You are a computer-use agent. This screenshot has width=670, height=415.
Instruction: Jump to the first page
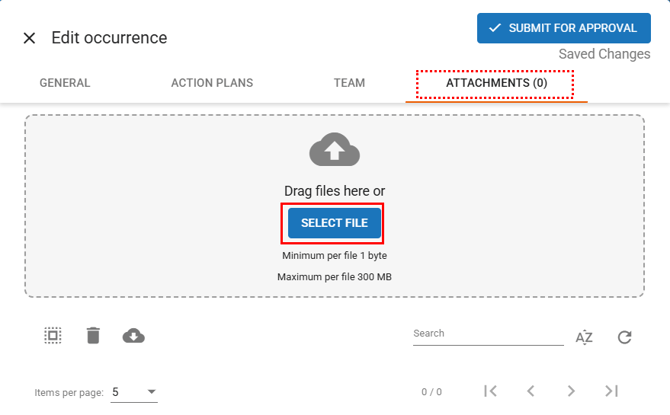(x=490, y=391)
